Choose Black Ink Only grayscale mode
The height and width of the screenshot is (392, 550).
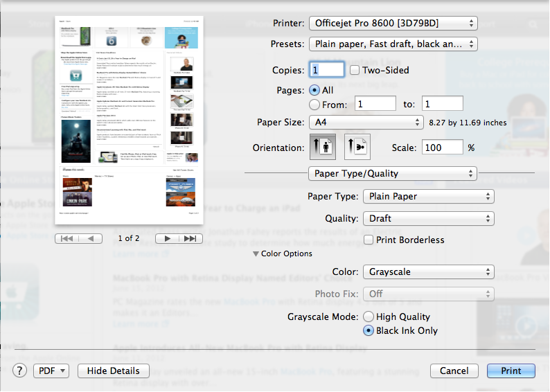click(369, 330)
